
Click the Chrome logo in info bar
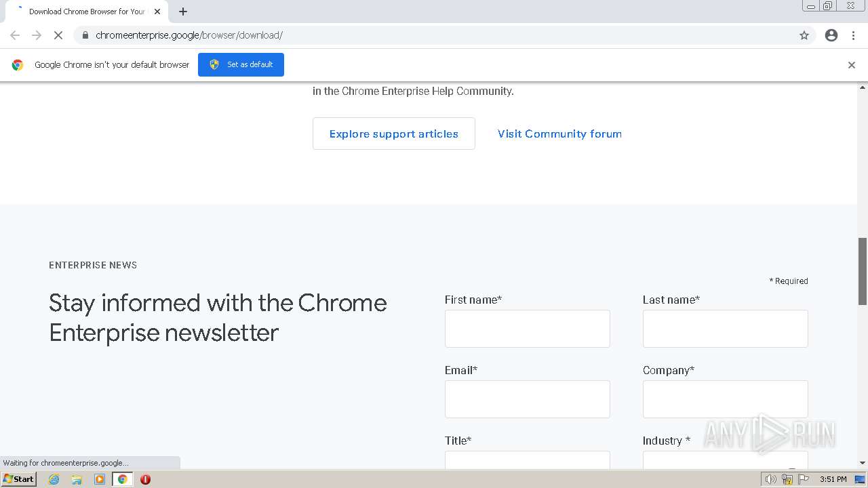18,65
